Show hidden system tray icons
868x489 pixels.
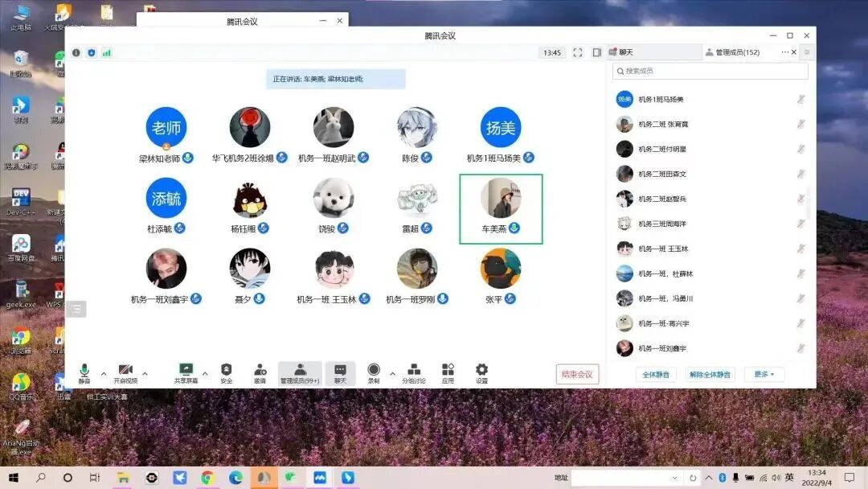709,478
